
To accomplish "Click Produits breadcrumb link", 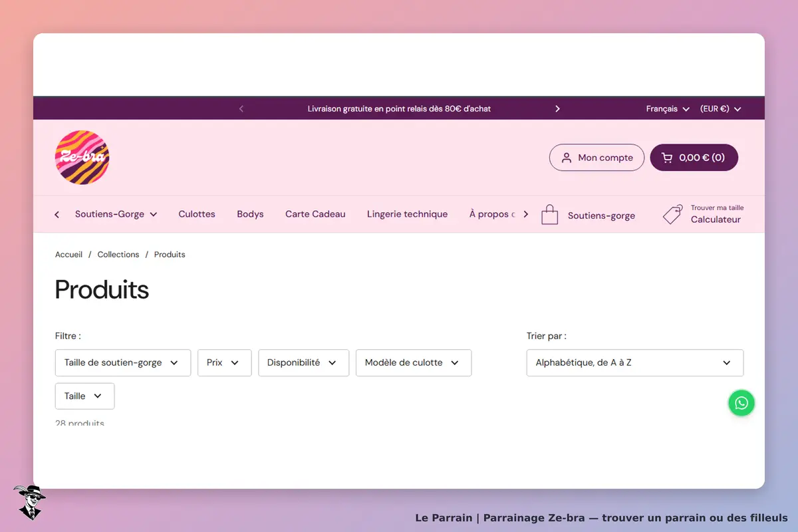I will [170, 255].
